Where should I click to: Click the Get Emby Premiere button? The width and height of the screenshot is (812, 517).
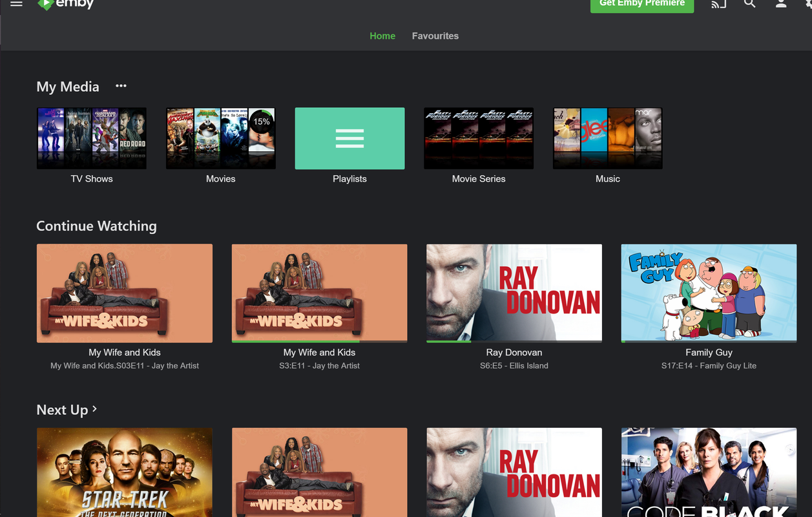pos(642,5)
